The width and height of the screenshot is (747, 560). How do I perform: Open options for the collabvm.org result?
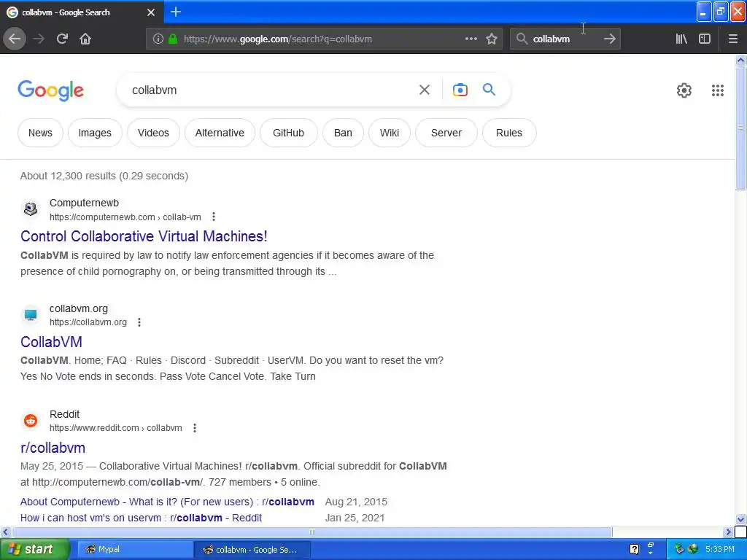[139, 322]
